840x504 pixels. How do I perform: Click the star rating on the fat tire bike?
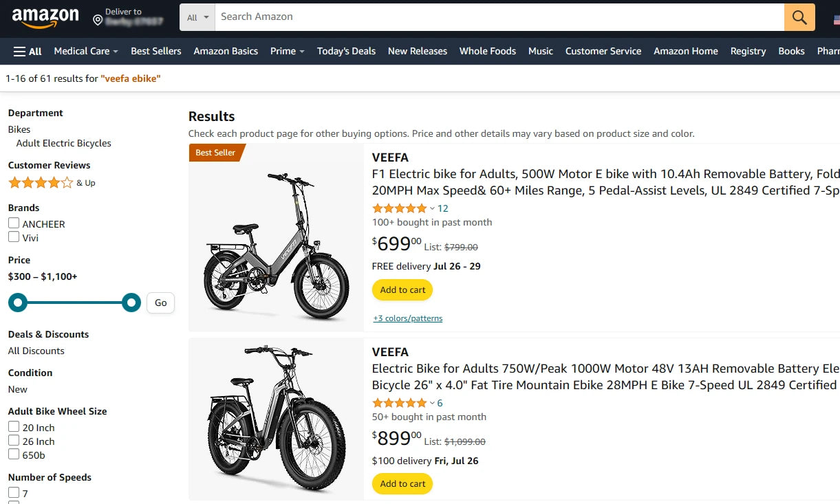click(399, 402)
